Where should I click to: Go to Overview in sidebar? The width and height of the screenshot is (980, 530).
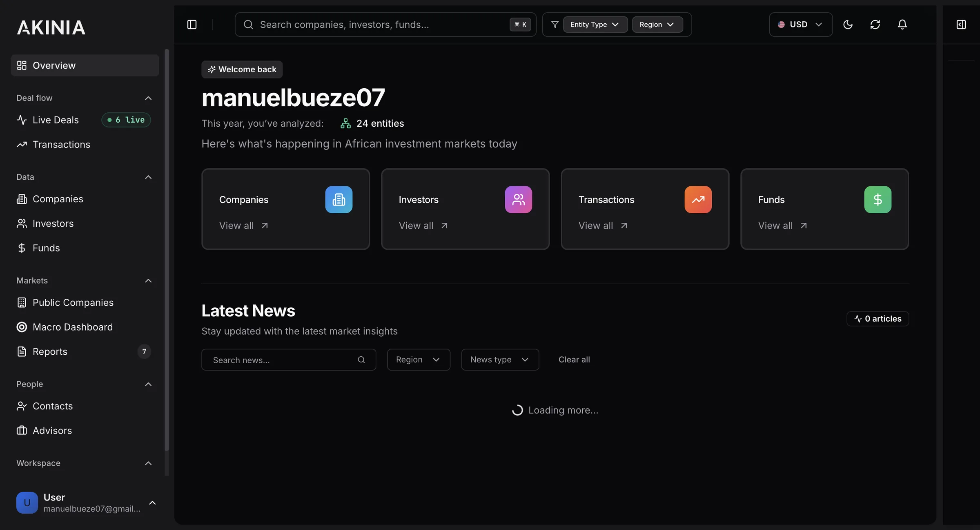pos(85,65)
